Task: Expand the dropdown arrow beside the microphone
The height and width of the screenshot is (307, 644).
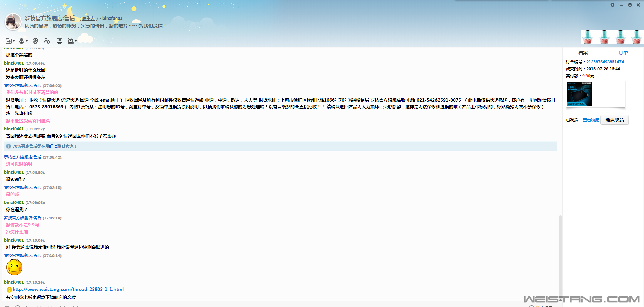Action: (x=27, y=41)
